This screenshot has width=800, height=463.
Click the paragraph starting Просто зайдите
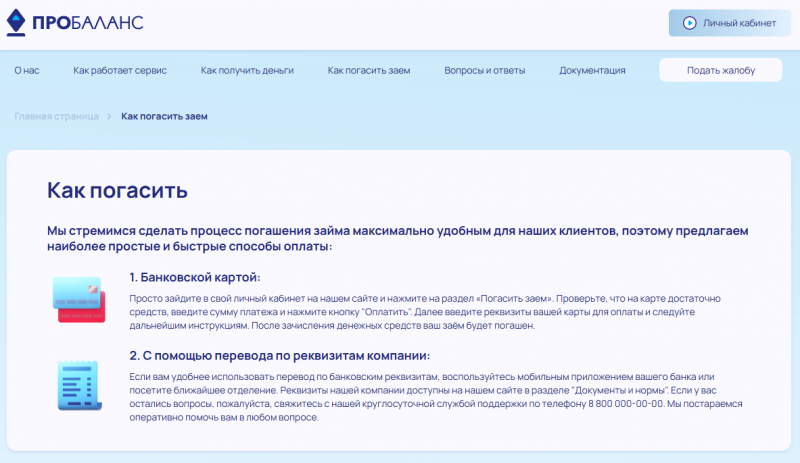(x=424, y=312)
